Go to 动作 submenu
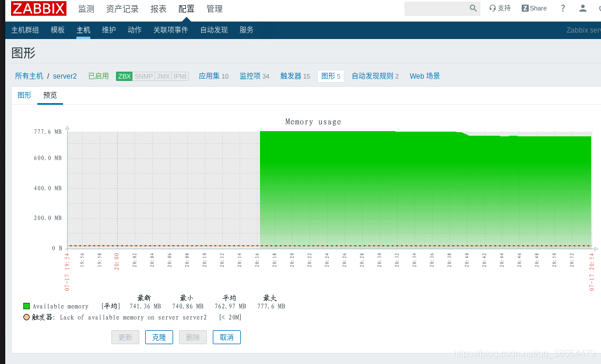 coord(135,30)
